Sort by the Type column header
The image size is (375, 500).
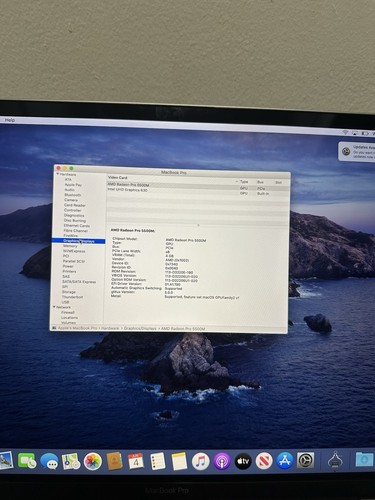(x=244, y=182)
